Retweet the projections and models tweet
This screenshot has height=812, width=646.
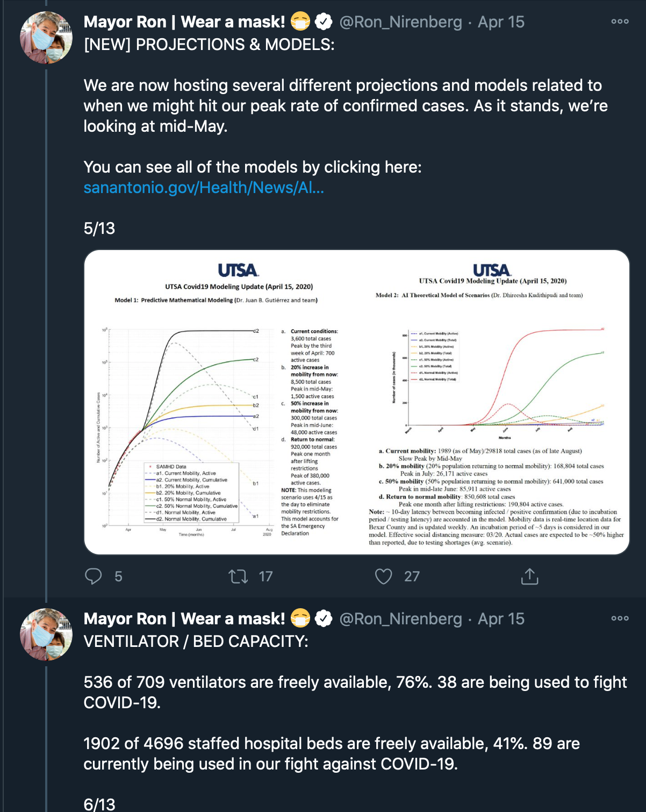pos(238,576)
